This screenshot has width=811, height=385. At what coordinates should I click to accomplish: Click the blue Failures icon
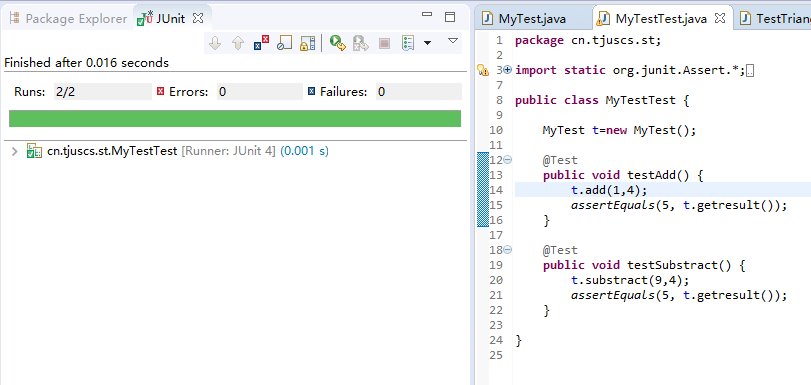click(x=311, y=92)
